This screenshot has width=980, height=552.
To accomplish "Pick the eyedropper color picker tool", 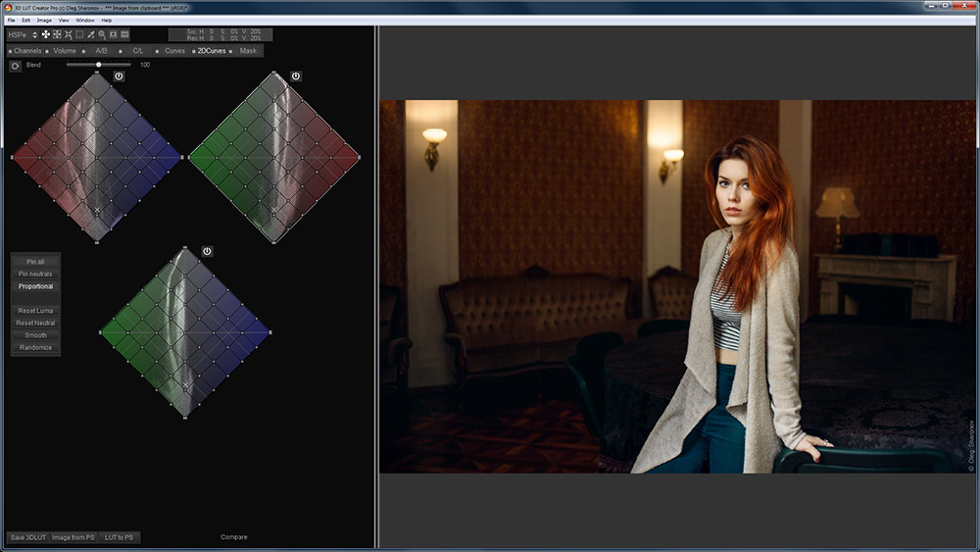I will pos(90,34).
